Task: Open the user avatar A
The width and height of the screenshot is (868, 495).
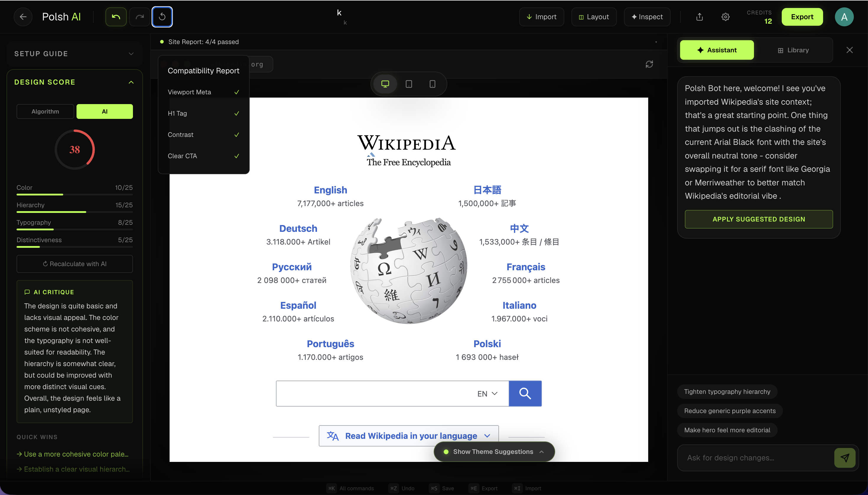Action: (x=844, y=17)
